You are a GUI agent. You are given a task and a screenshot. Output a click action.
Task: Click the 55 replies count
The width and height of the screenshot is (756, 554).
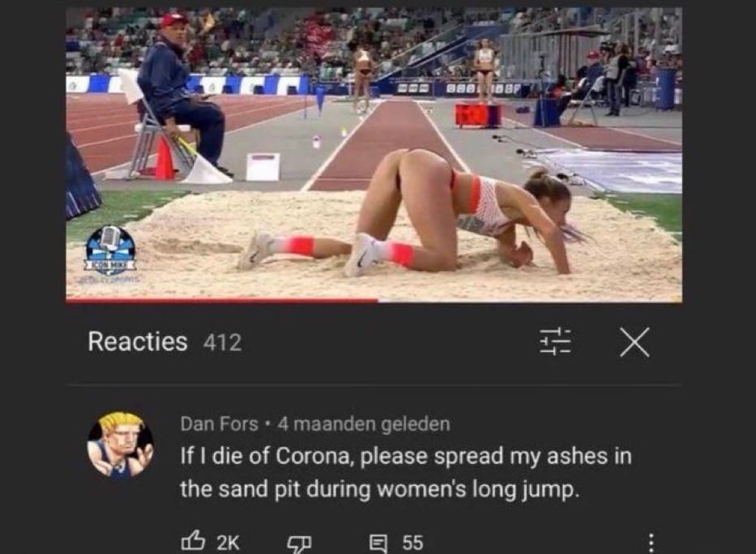click(412, 543)
